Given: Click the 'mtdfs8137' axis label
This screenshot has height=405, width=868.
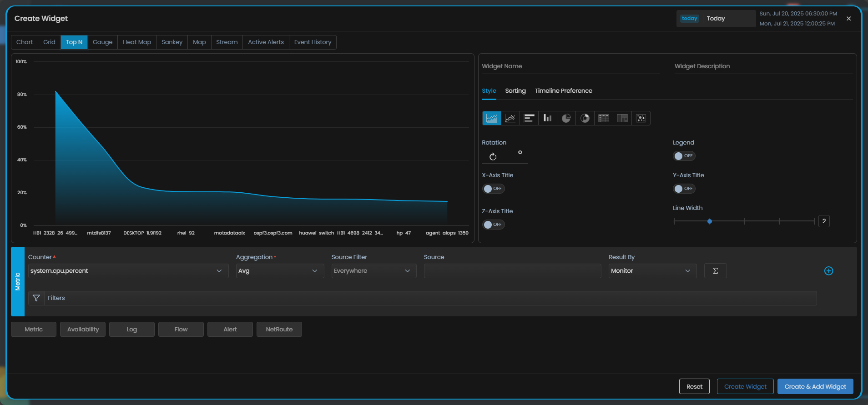Looking at the screenshot, I should tap(99, 233).
